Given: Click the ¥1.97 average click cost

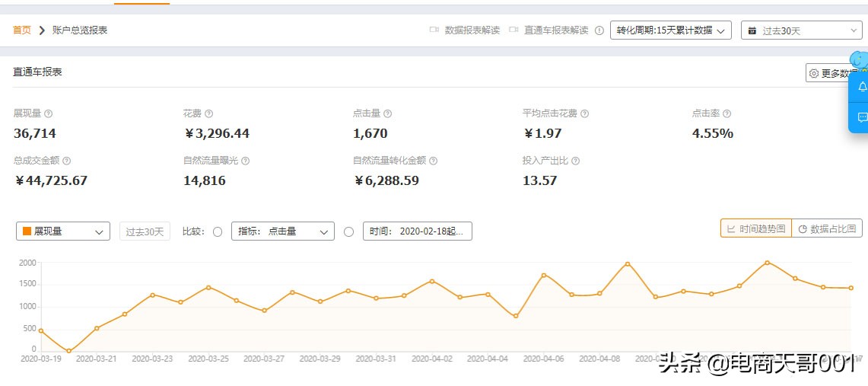Looking at the screenshot, I should (x=542, y=133).
